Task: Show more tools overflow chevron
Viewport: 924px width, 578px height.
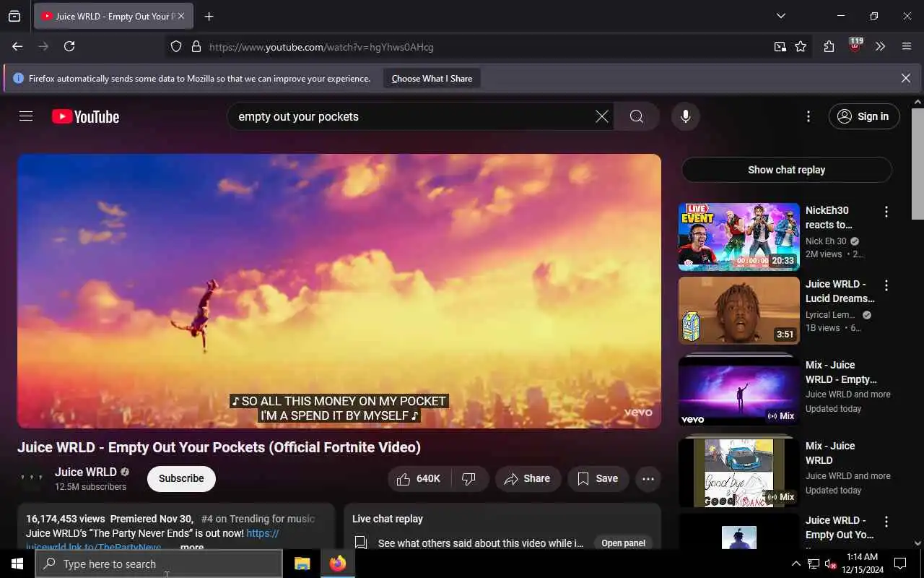Action: [x=881, y=46]
